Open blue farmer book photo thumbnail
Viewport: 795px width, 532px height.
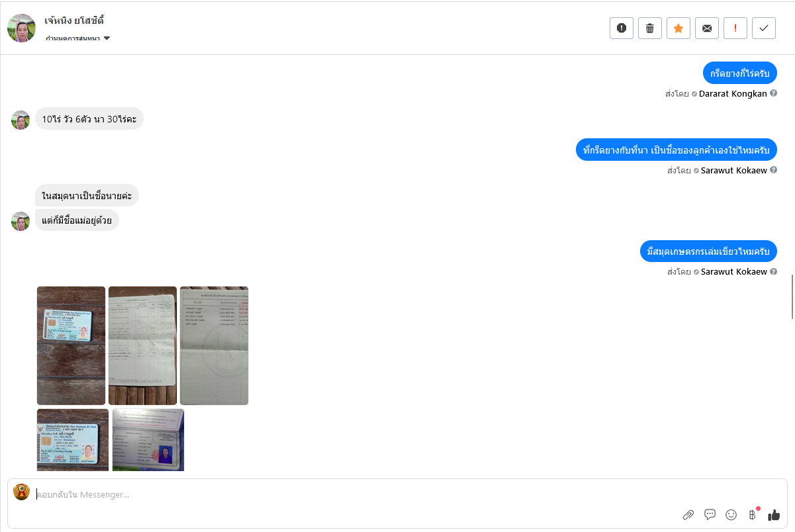(x=148, y=440)
